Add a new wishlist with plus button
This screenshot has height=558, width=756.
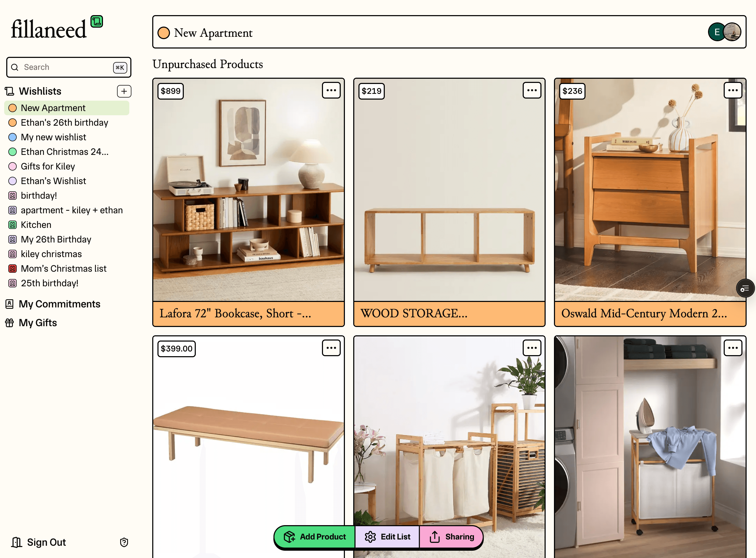tap(124, 91)
